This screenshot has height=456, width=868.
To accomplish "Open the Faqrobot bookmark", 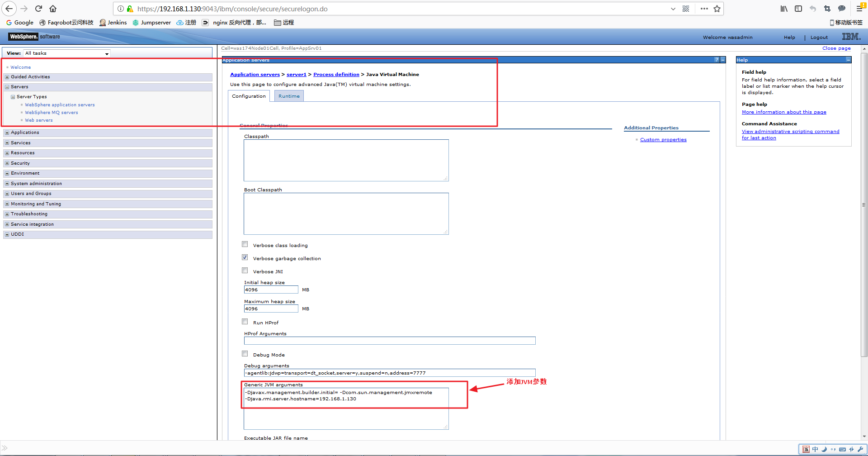I will point(66,22).
